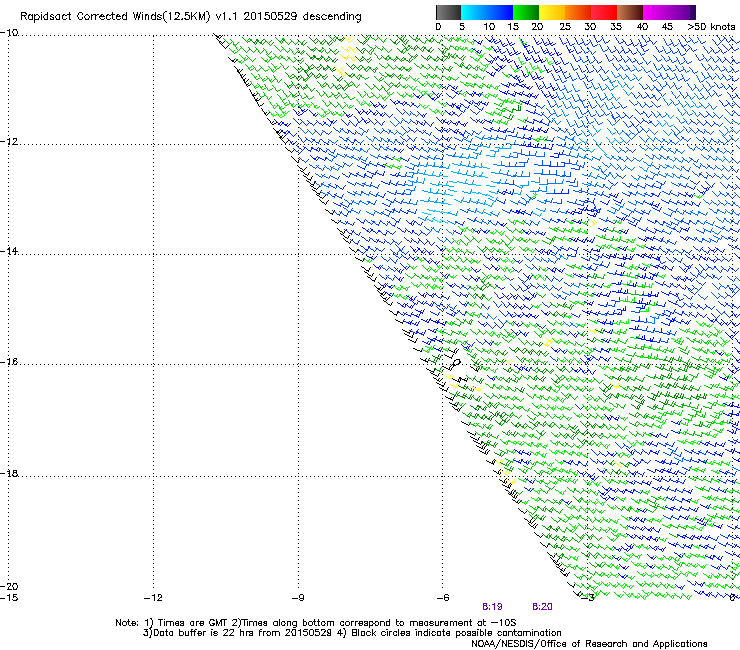The height and width of the screenshot is (650, 740).
Task: Click the '-20' latitude axis label
Action: pyautogui.click(x=9, y=586)
